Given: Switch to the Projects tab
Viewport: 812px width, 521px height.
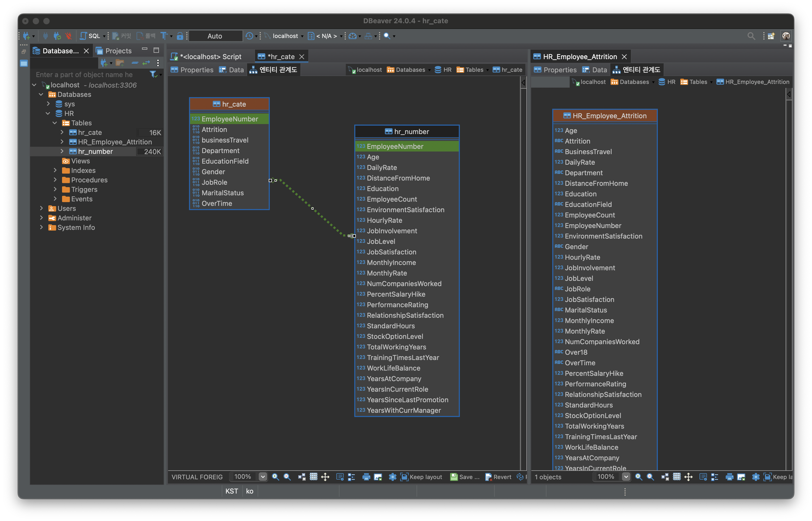Looking at the screenshot, I should click(114, 51).
